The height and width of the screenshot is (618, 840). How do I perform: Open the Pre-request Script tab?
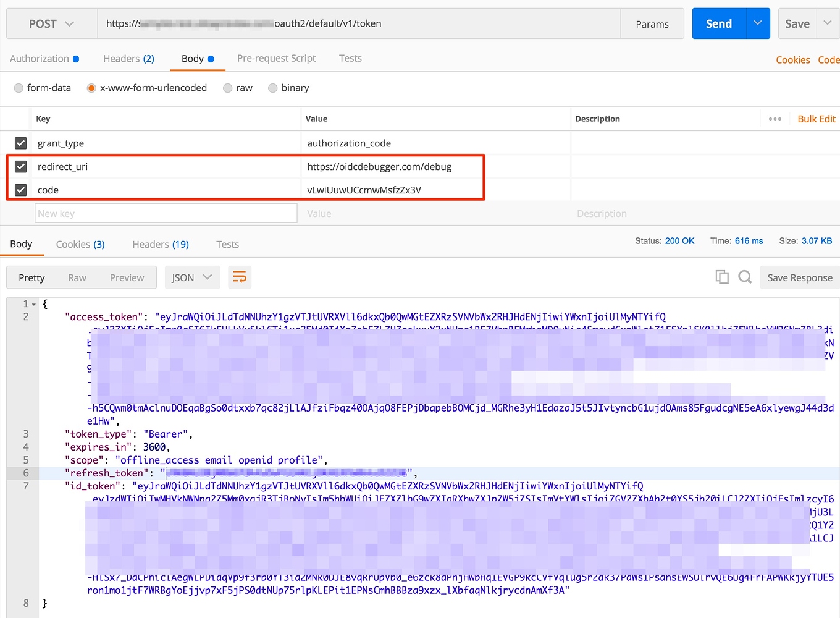pyautogui.click(x=276, y=58)
